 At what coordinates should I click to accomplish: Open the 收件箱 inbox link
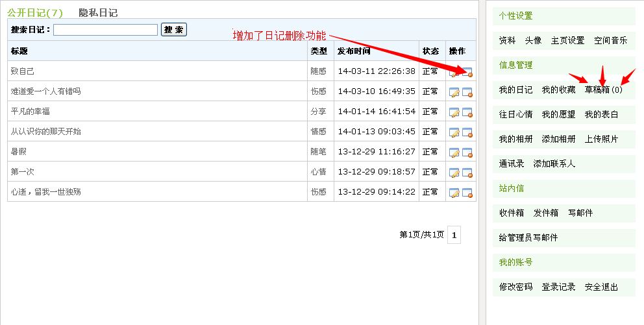point(511,213)
